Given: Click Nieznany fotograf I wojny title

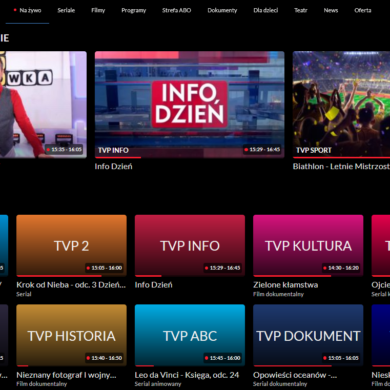Looking at the screenshot, I should coord(66,375).
